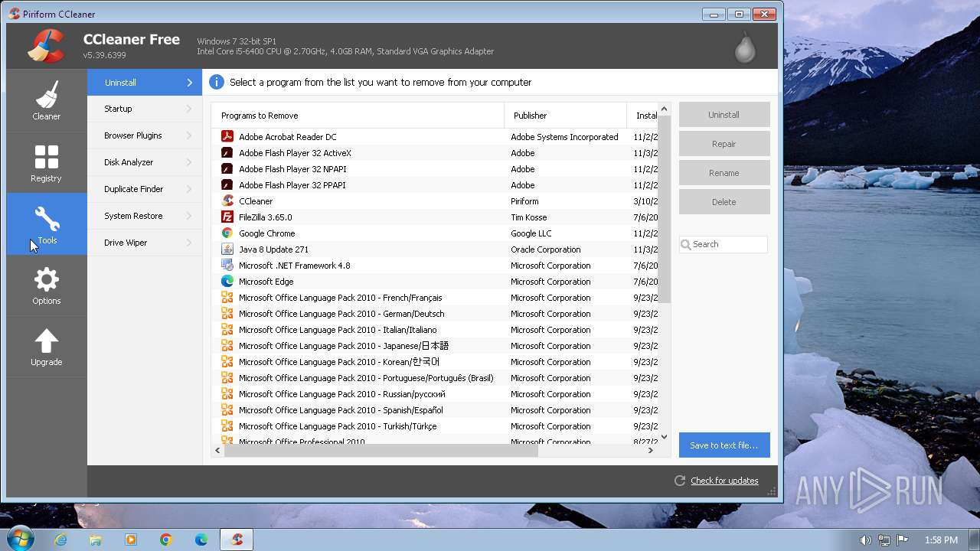This screenshot has height=551, width=980.
Task: Click the vertical scrollbar down arrow
Action: (x=664, y=437)
